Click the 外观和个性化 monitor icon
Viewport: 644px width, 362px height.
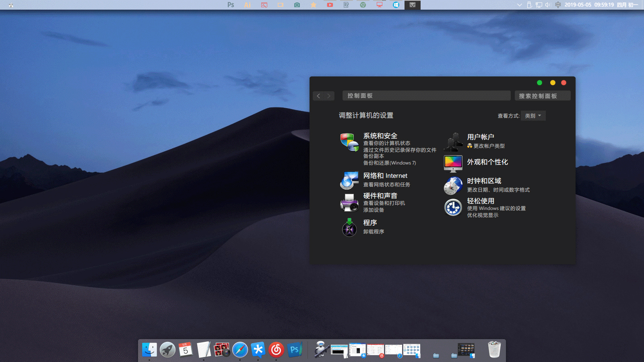(x=453, y=163)
